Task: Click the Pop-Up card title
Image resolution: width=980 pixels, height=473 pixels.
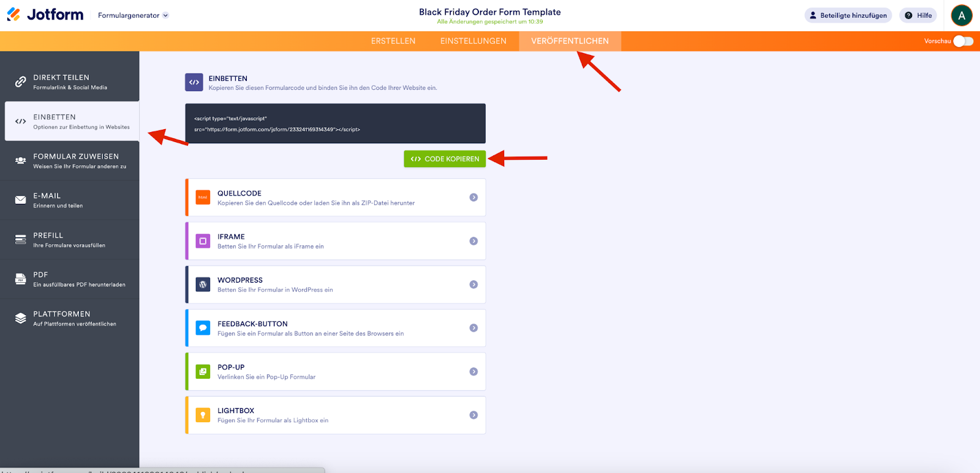Action: (x=231, y=367)
